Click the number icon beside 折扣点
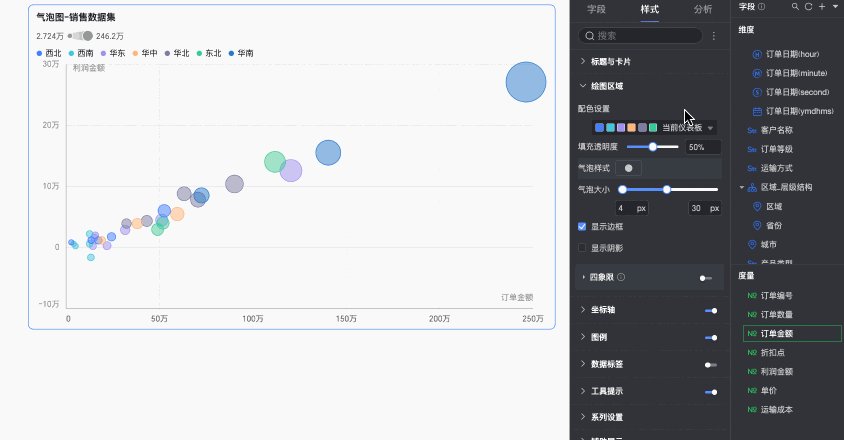844x440 pixels. coord(752,353)
